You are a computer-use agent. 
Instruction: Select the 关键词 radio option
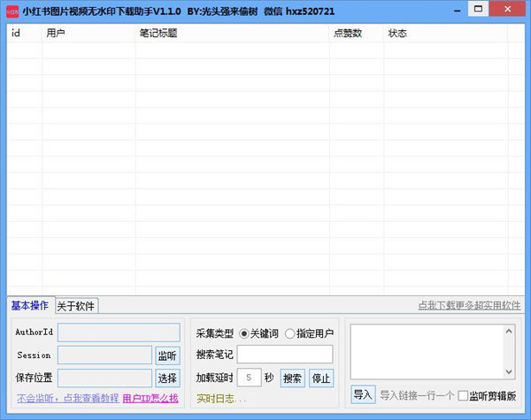[244, 333]
